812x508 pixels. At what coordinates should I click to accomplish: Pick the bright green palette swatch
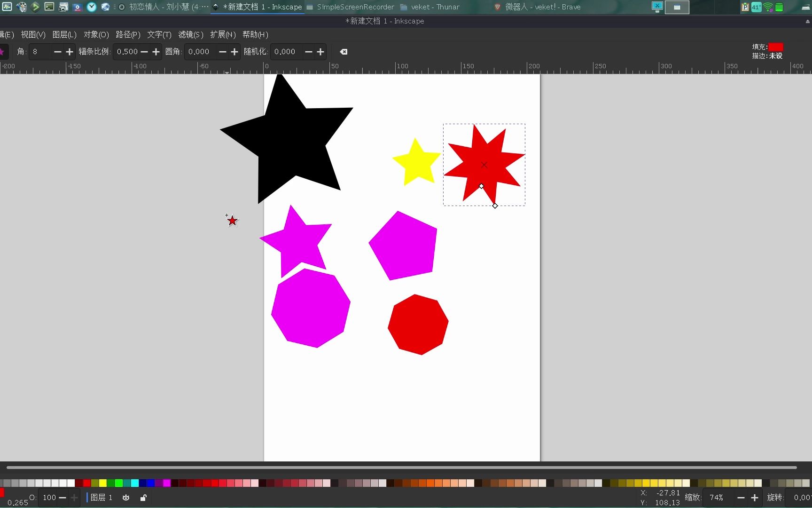[119, 483]
